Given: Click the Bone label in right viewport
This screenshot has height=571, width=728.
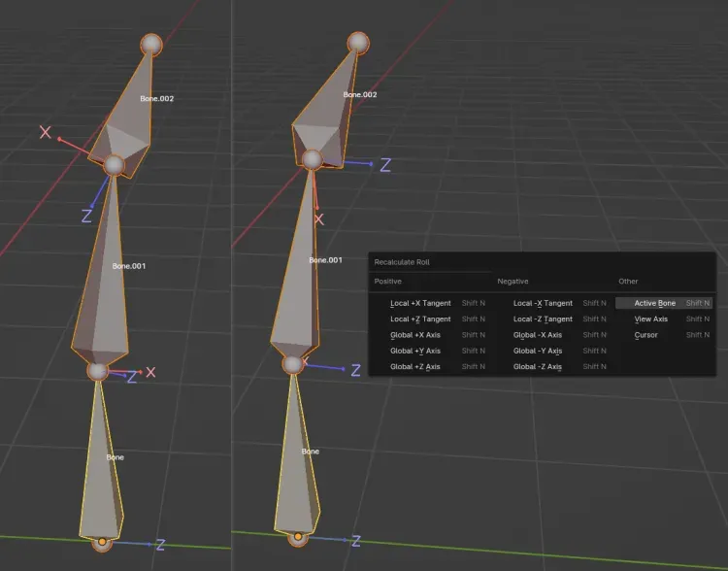Looking at the screenshot, I should [311, 452].
